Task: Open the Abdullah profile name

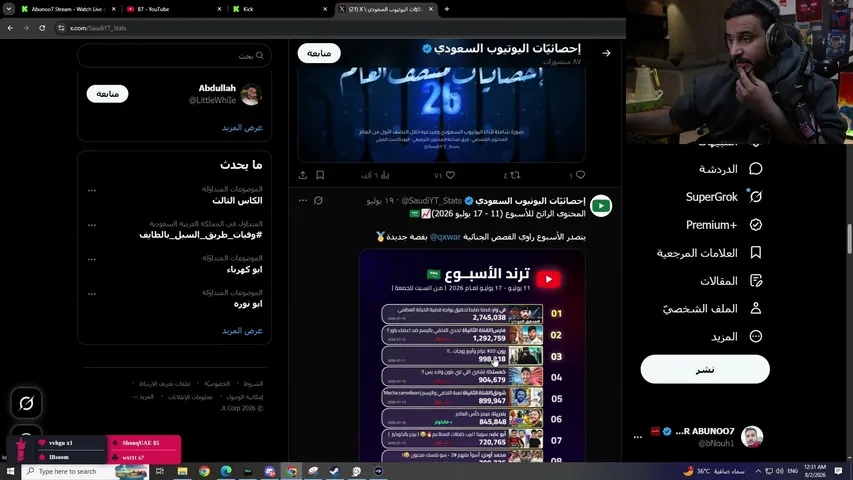Action: [x=217, y=88]
